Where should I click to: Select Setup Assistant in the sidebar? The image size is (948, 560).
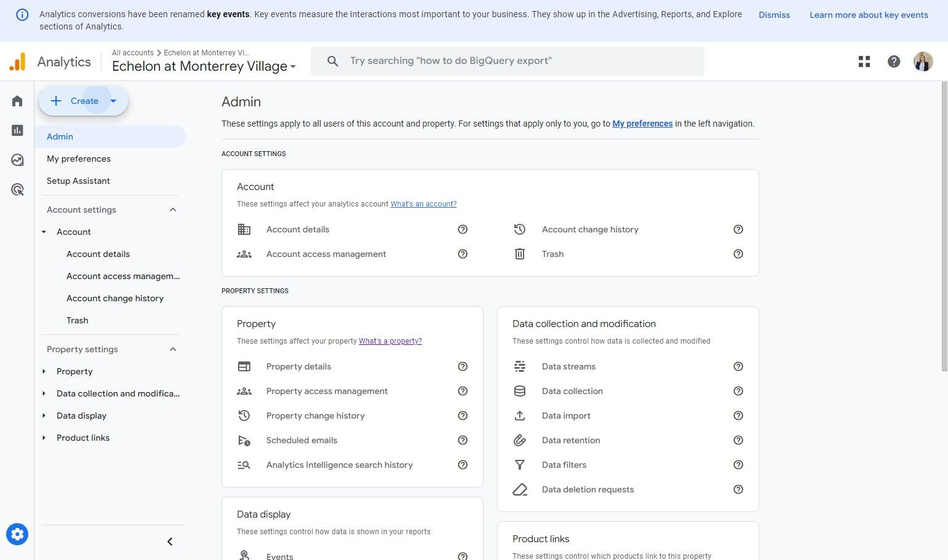pyautogui.click(x=78, y=181)
